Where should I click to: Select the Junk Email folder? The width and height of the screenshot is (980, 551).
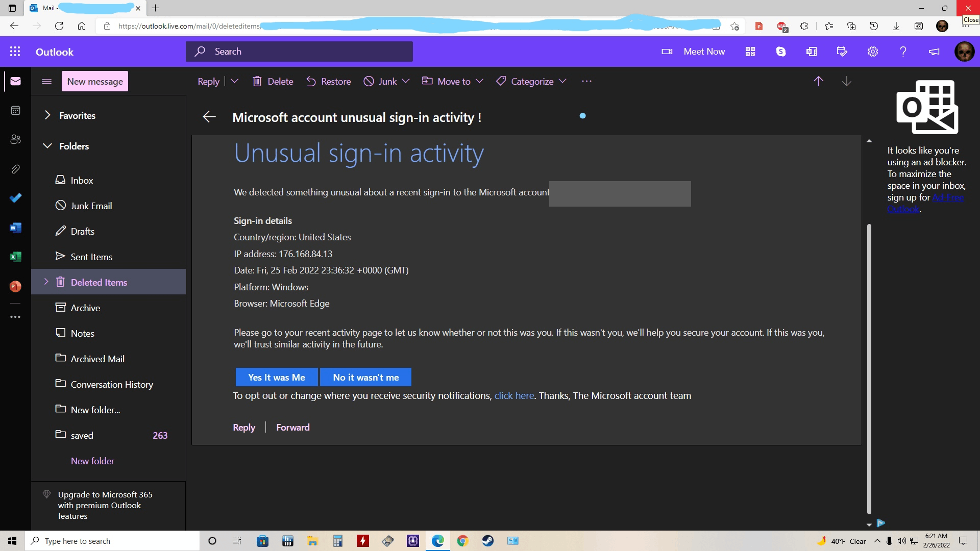(91, 206)
